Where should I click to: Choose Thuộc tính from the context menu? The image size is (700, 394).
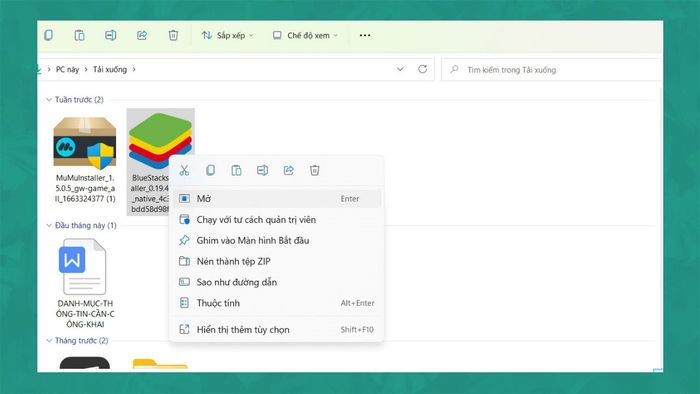click(x=276, y=303)
